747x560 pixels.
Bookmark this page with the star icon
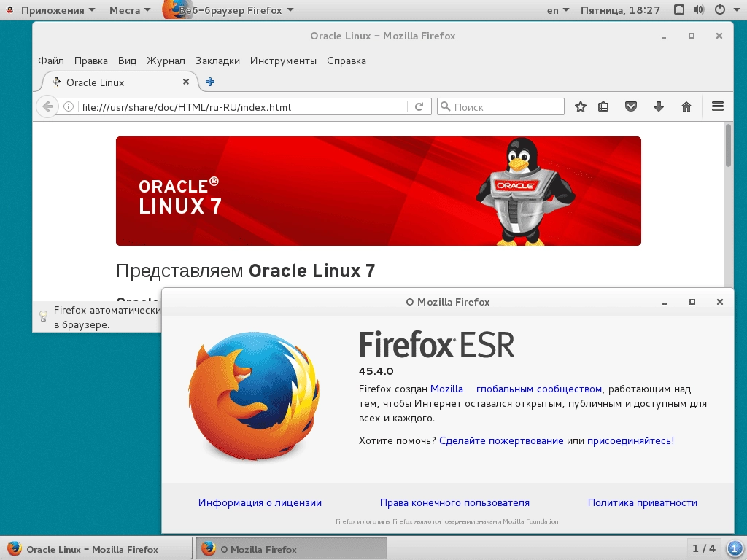pyautogui.click(x=580, y=106)
